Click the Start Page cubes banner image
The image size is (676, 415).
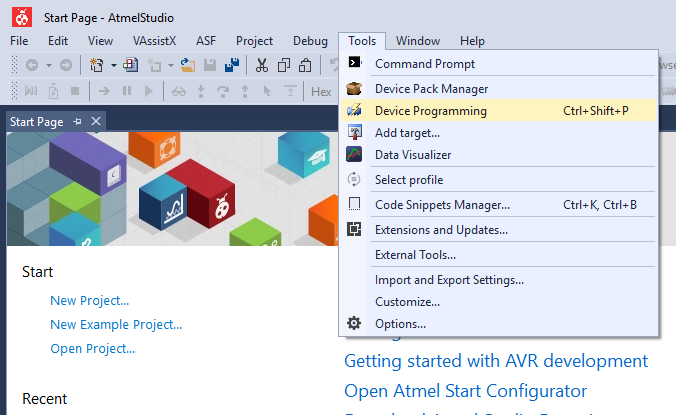pos(172,189)
